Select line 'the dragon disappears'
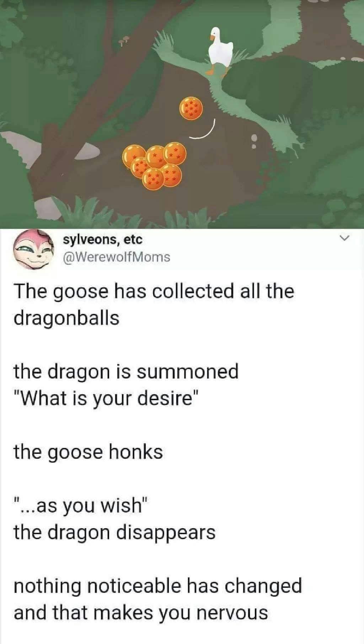Viewport: 364px width, 644px height. pyautogui.click(x=114, y=532)
